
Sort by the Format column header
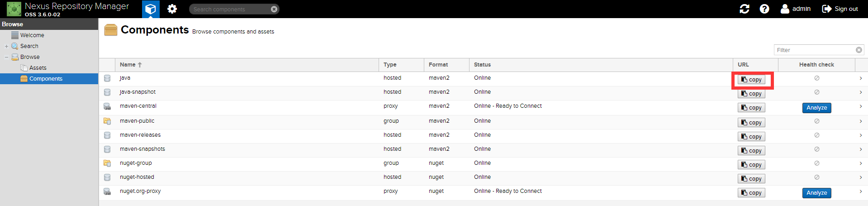(x=446, y=65)
